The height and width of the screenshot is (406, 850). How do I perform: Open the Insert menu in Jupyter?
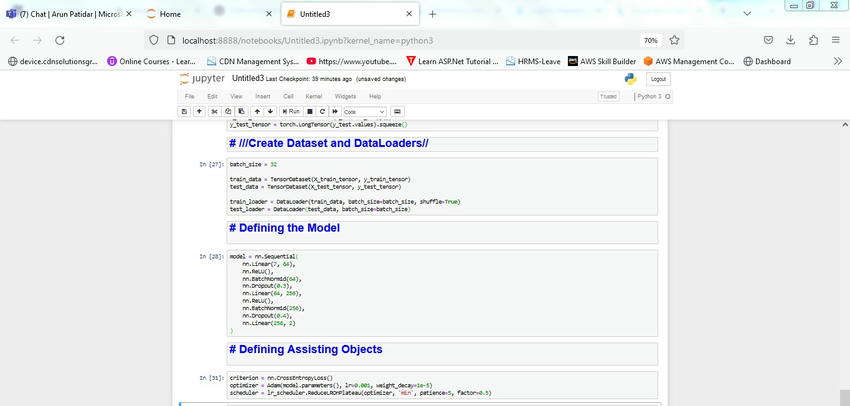click(x=263, y=96)
